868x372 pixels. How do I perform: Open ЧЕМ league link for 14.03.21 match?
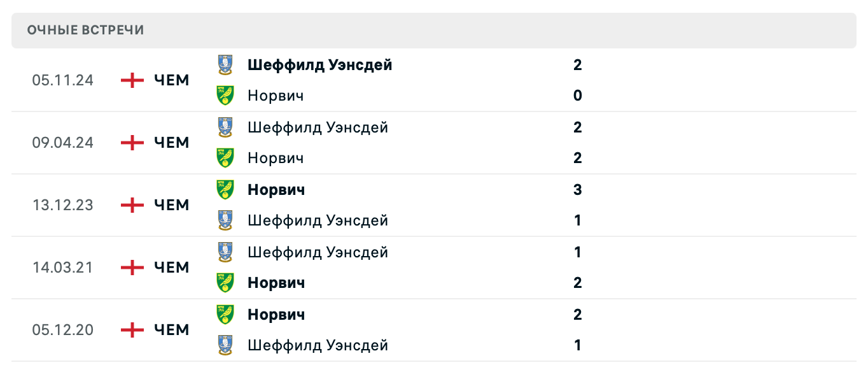tap(172, 268)
